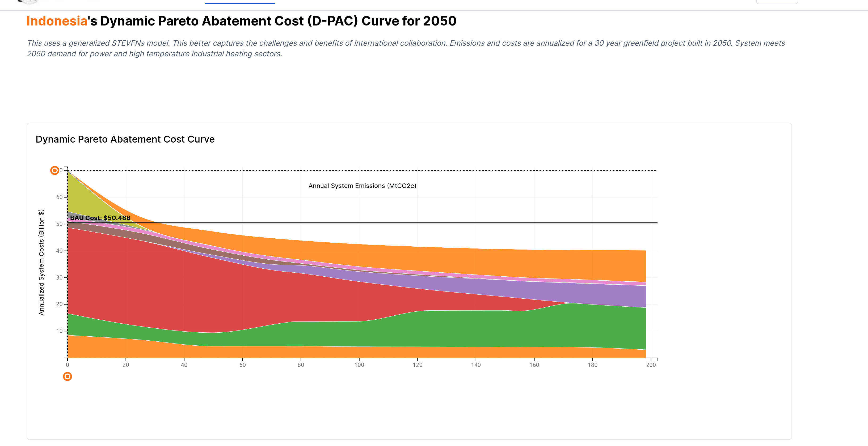This screenshot has height=446, width=868.
Task: Click the orange "Indonesia" word in the title
Action: tap(57, 21)
